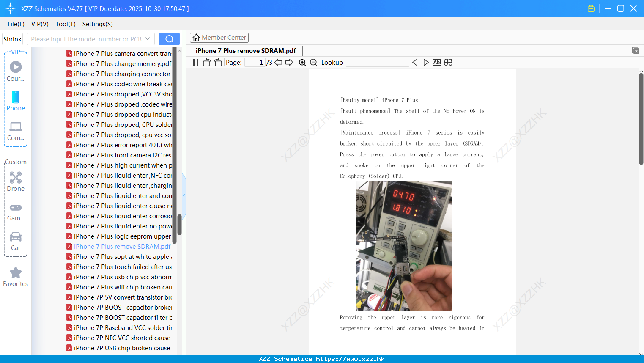Screen dimensions: 644x363
Task: Go to the next page arrow
Action: coord(289,63)
